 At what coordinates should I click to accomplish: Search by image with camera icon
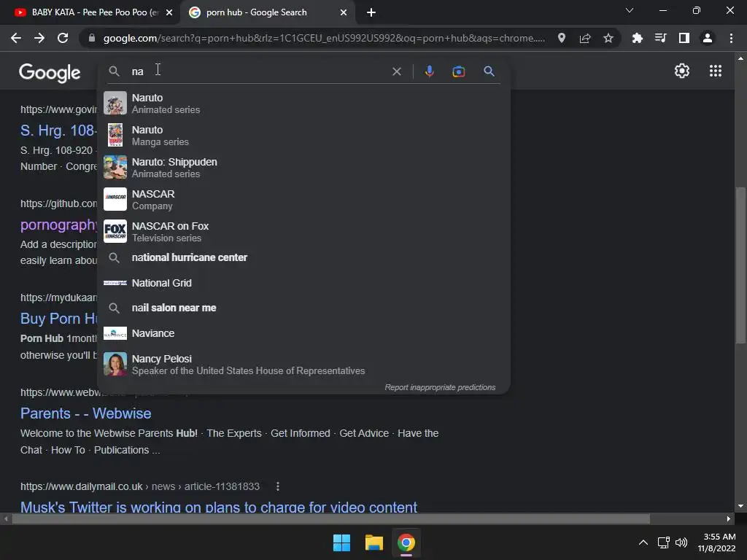(458, 71)
